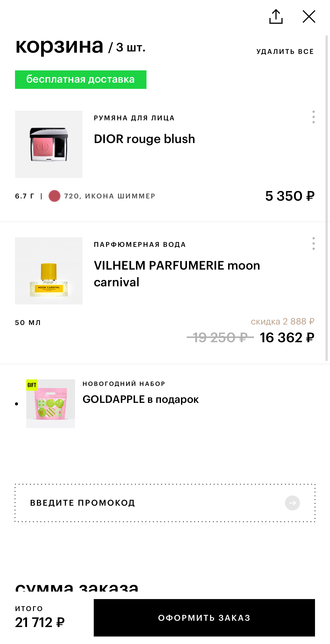This screenshot has width=330, height=644.
Task: Open options menu for VILHELM PARFUMERIE item
Action: coord(313,244)
